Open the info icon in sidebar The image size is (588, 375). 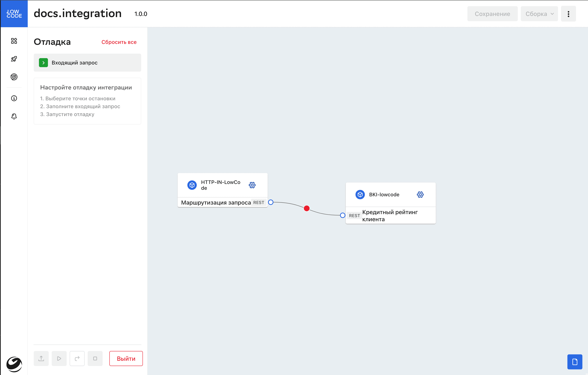pyautogui.click(x=14, y=98)
